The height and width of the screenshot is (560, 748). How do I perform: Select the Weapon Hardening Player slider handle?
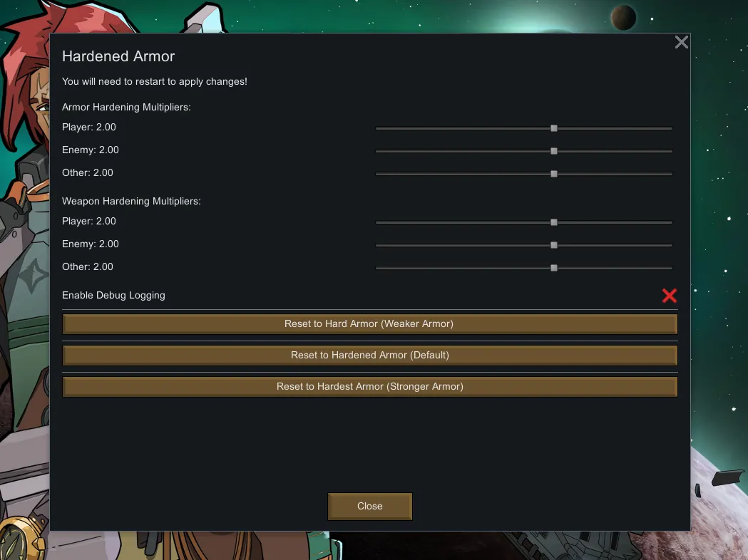(x=553, y=222)
